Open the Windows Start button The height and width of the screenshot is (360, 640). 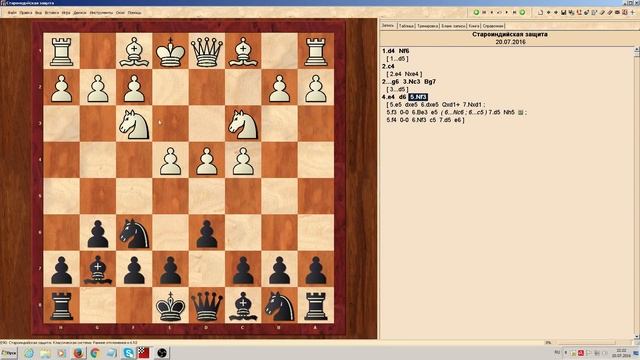coord(9,353)
